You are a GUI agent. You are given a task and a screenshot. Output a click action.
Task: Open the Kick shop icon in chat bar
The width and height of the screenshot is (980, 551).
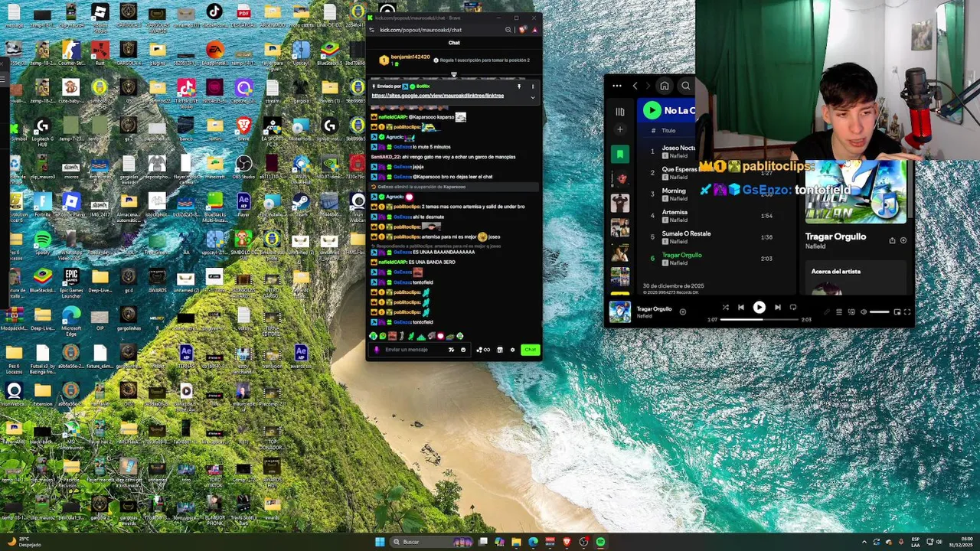click(x=500, y=350)
